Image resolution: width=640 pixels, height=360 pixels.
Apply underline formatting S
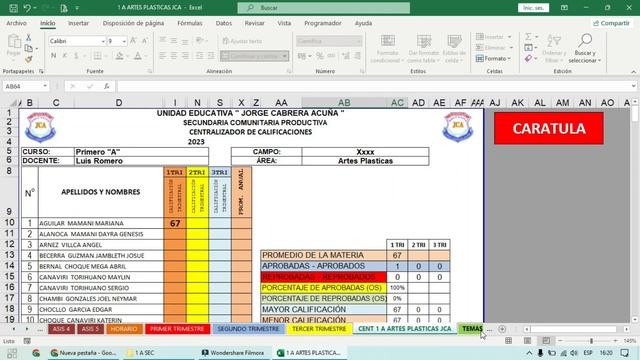(76, 56)
